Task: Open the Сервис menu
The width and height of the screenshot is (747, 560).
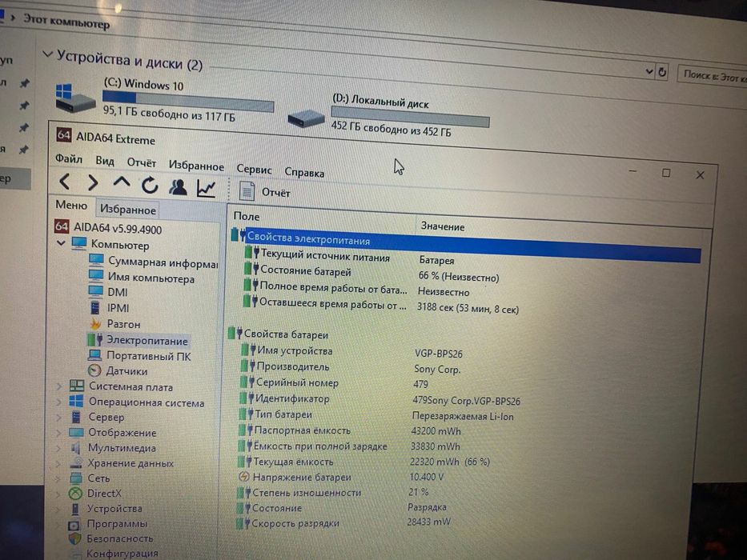Action: click(254, 170)
